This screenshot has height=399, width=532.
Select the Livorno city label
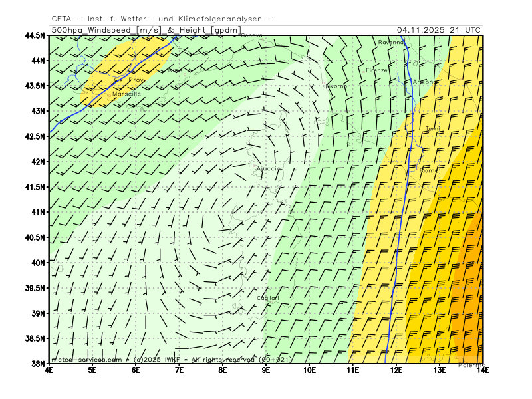(336, 86)
